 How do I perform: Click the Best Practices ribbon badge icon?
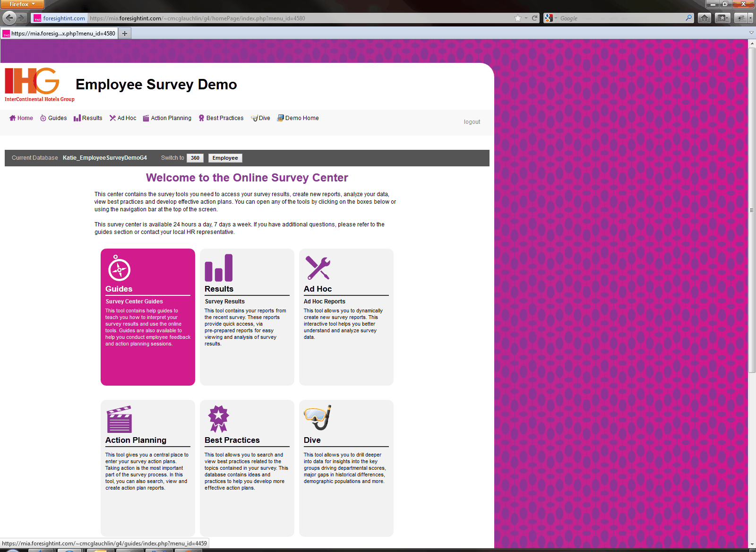coord(218,419)
